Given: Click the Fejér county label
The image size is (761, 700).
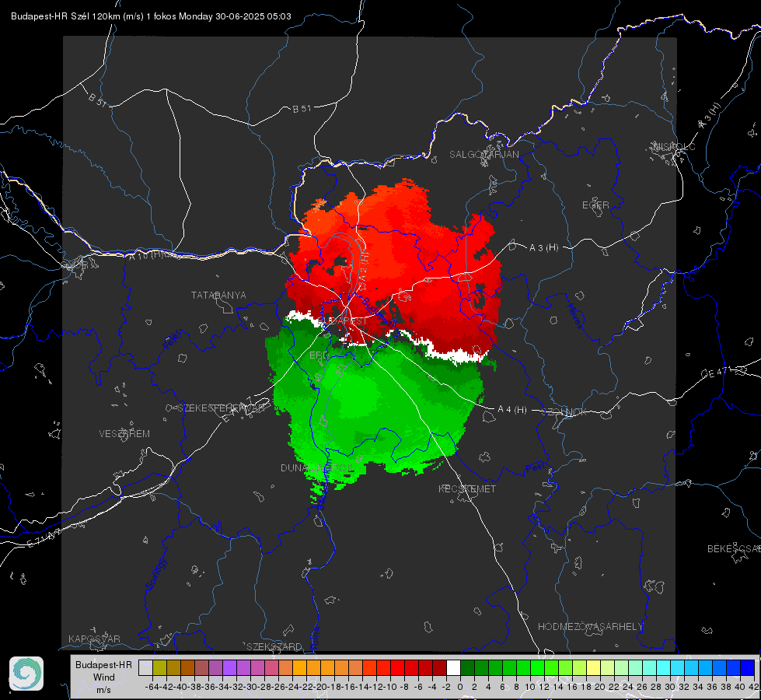Looking at the screenshot, I should 173,340.
